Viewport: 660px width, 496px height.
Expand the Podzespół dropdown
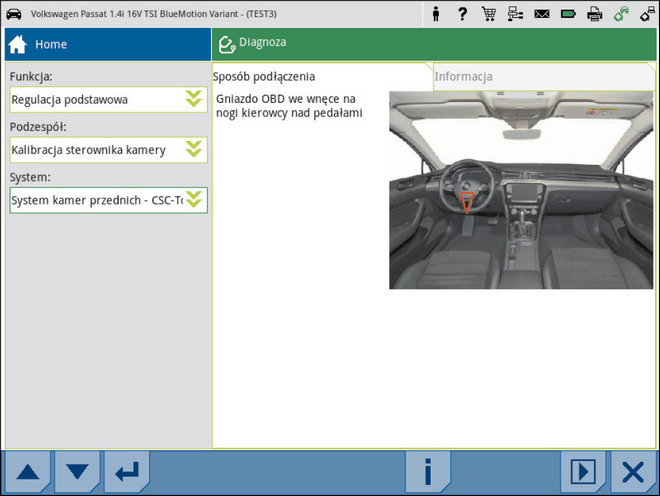[x=194, y=150]
